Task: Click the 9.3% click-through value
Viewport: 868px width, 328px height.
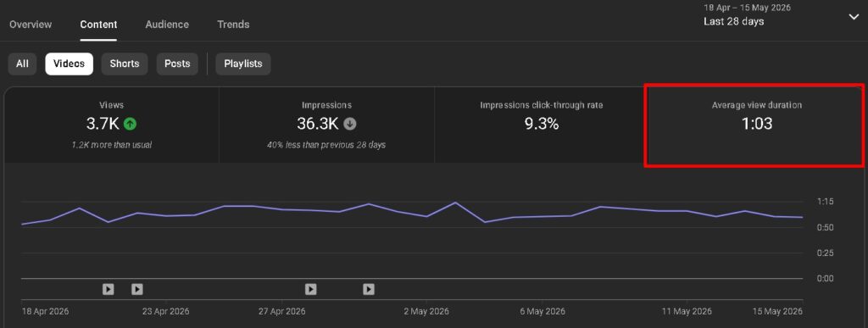Action: tap(542, 124)
